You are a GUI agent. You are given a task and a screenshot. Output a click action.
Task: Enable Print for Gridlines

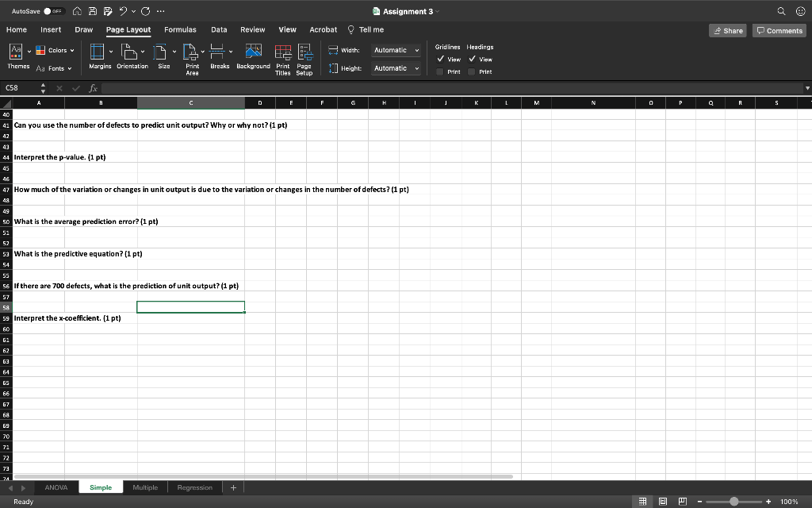tap(439, 71)
